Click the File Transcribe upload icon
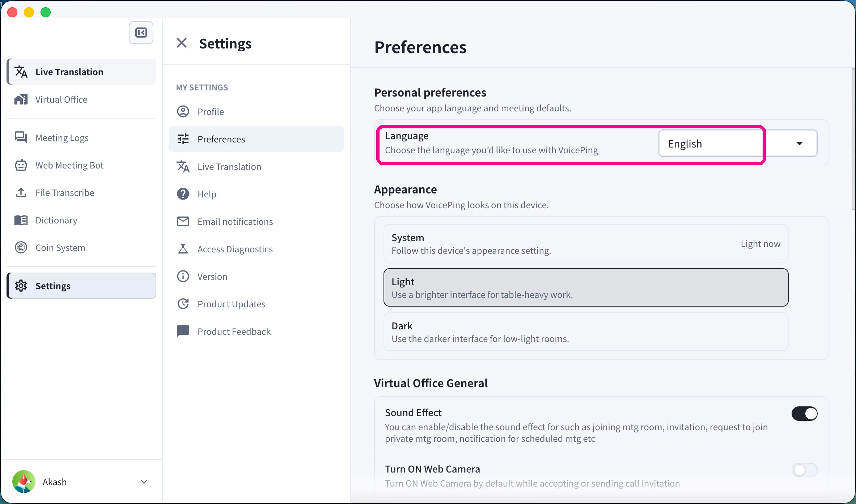856x504 pixels. 21,193
